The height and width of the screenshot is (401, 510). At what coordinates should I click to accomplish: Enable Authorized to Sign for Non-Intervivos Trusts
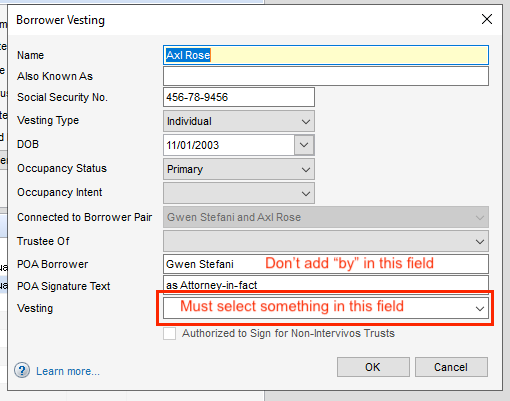170,333
